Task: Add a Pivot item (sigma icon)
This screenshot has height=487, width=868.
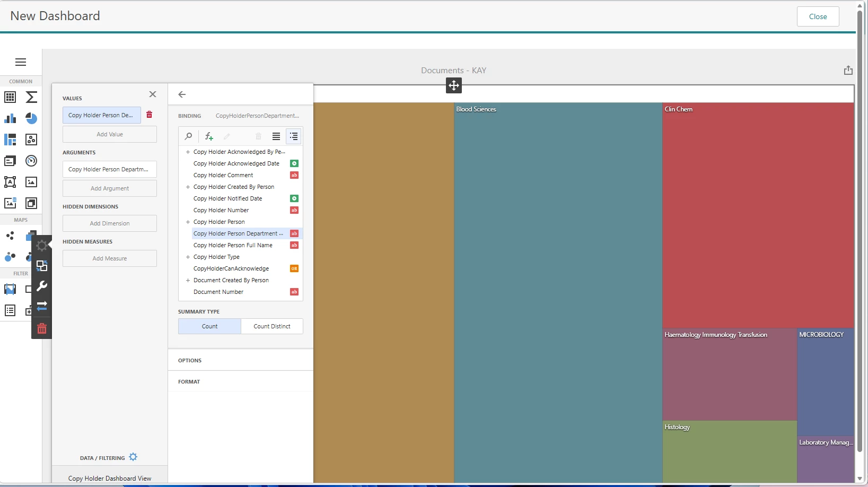Action: (x=31, y=97)
